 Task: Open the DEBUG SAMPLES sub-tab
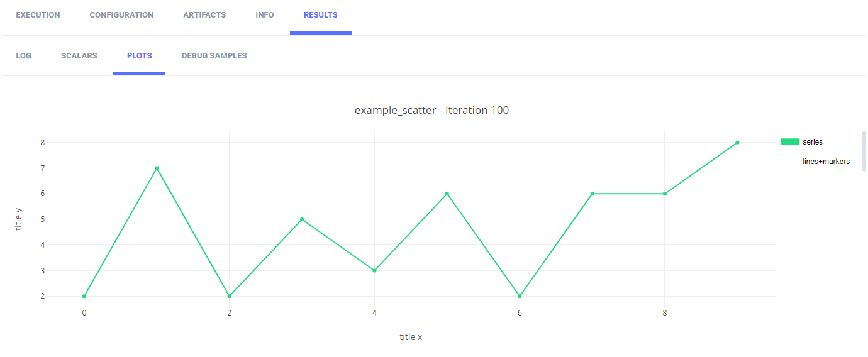point(214,56)
